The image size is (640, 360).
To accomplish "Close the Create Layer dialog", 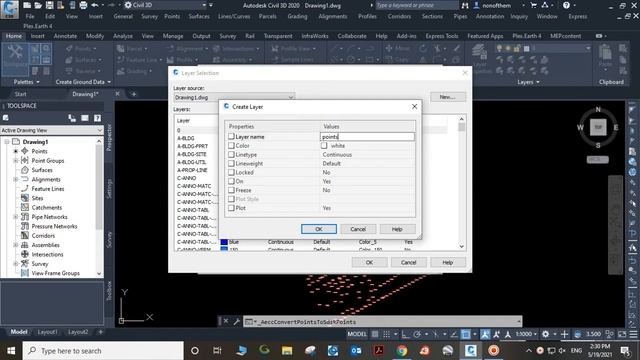I will click(x=414, y=107).
